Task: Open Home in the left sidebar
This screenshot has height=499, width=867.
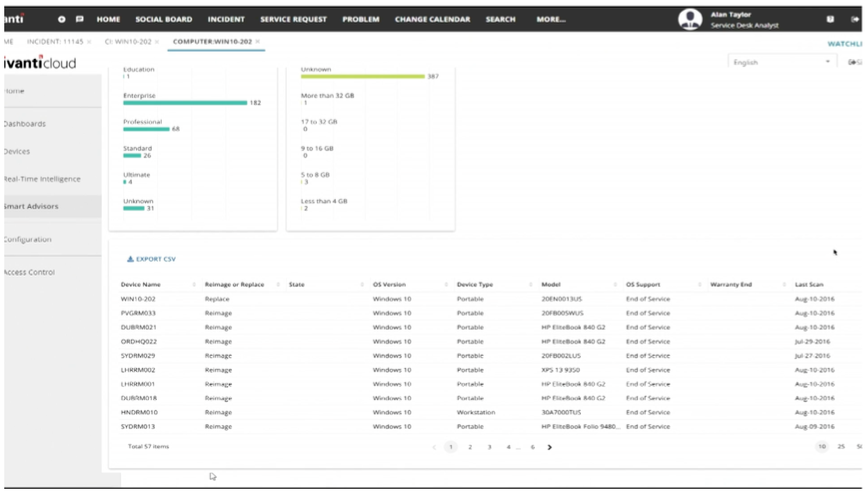Action: 14,91
